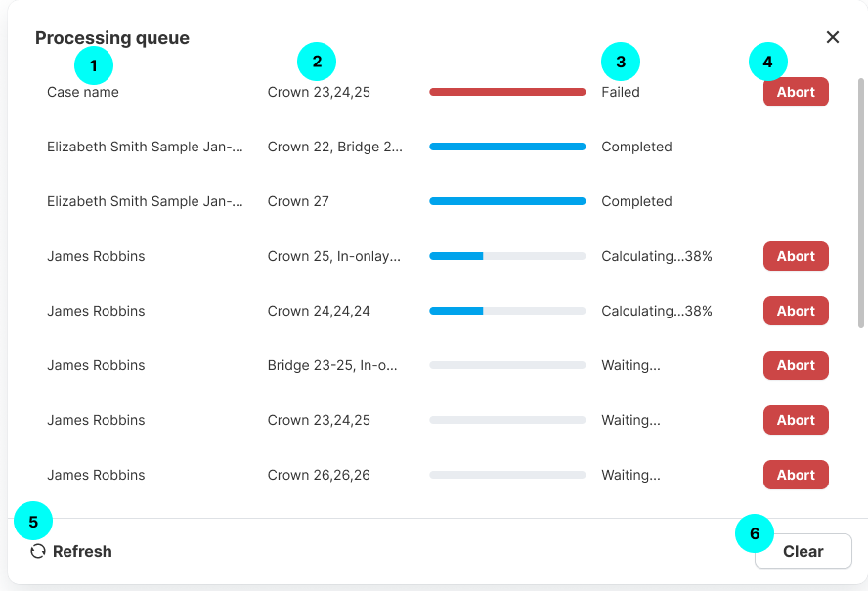Abort the Crown 24,24,24 calculation
The height and width of the screenshot is (591, 868).
[796, 311]
